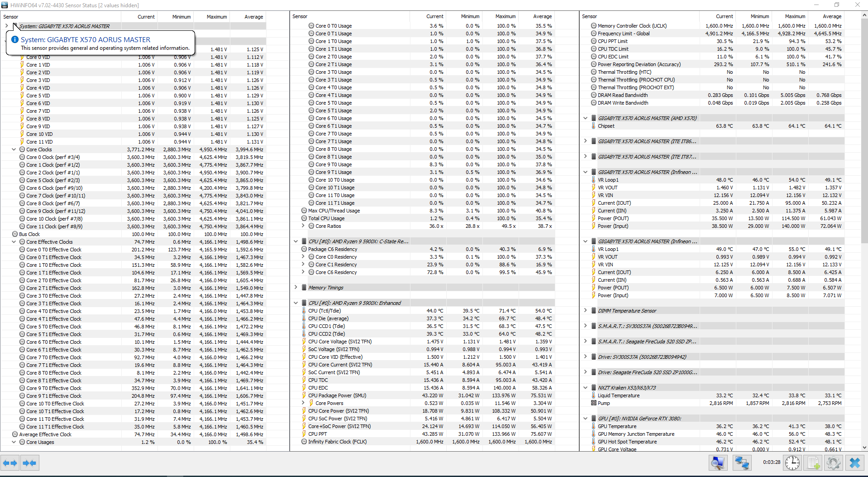
Task: Click the scrollbar up arrow of the right pane
Action: (864, 15)
